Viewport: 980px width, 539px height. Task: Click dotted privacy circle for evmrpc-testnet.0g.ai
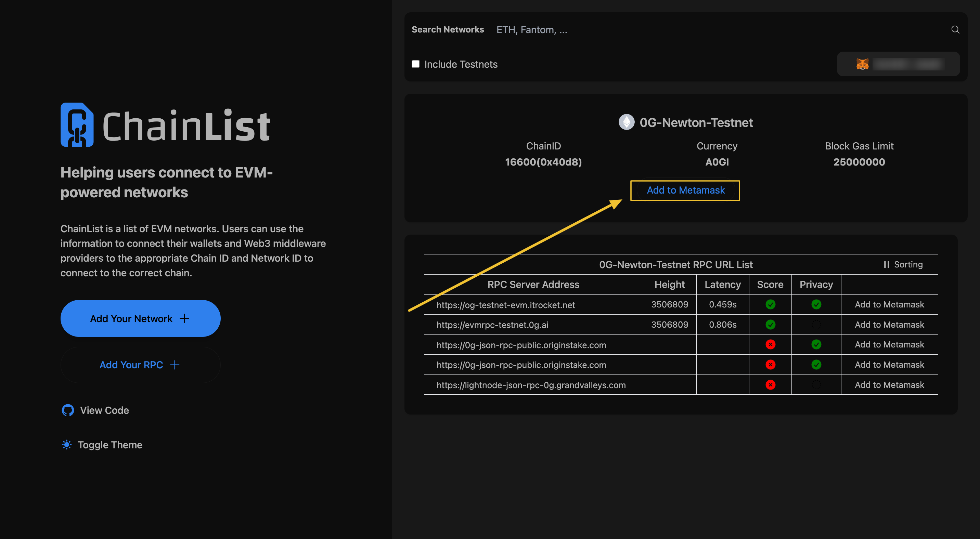coord(816,325)
